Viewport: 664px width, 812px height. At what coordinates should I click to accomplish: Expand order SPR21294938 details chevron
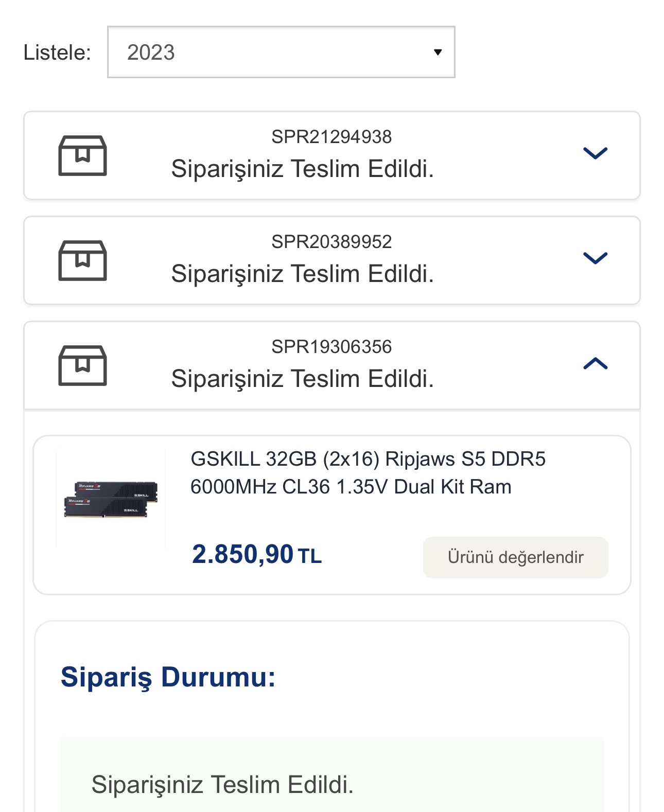pyautogui.click(x=595, y=153)
